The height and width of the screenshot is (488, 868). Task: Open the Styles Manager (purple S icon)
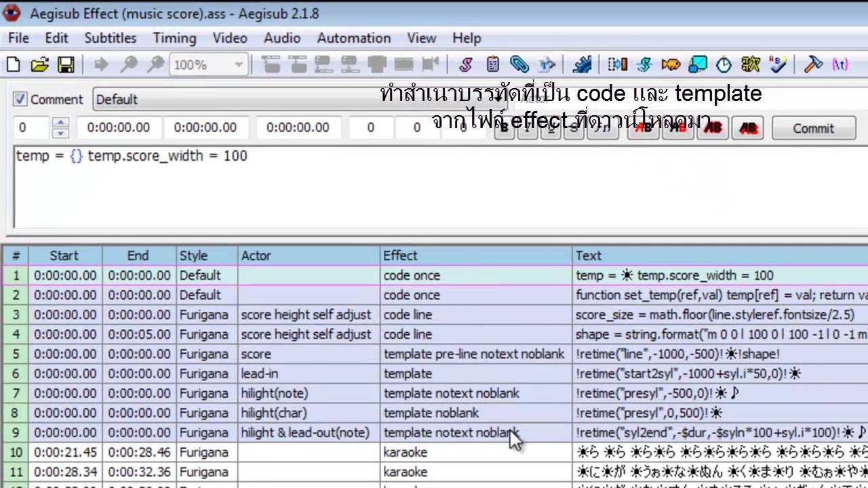point(466,64)
